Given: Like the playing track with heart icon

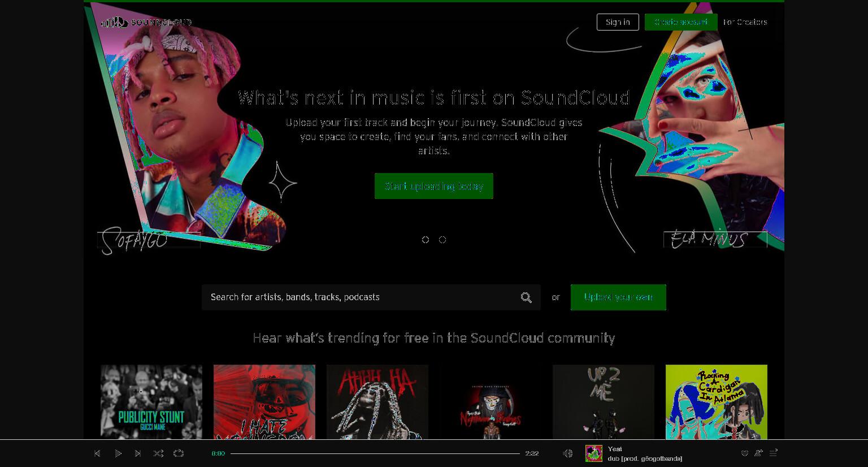Looking at the screenshot, I should point(744,453).
